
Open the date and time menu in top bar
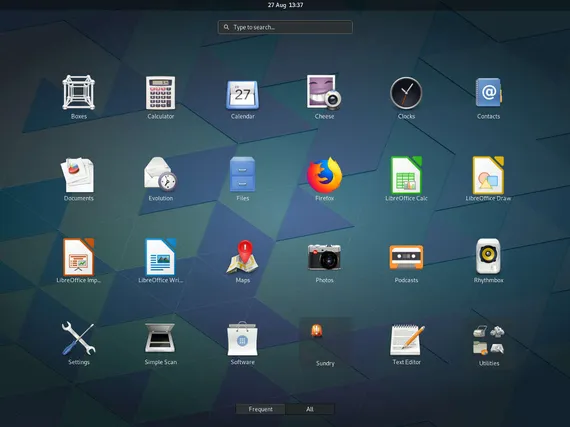point(285,5)
